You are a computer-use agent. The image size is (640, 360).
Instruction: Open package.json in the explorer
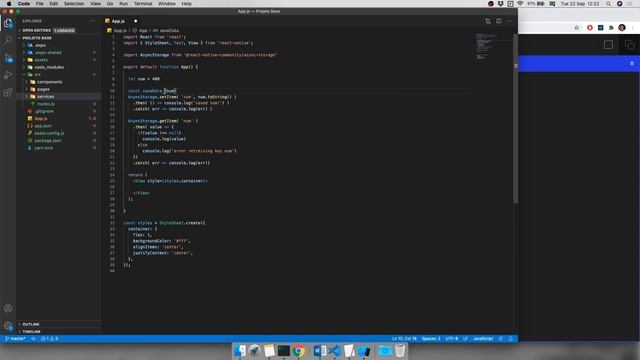point(48,141)
